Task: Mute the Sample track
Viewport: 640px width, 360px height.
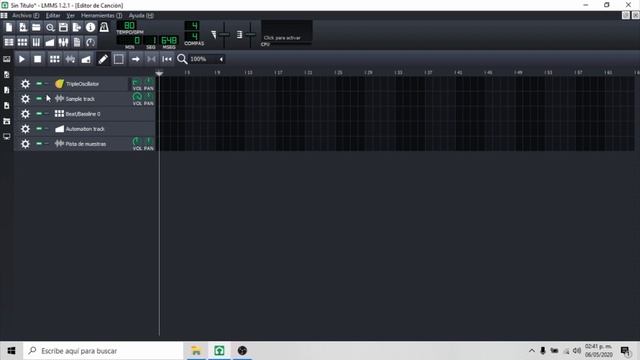Action: tap(39, 99)
